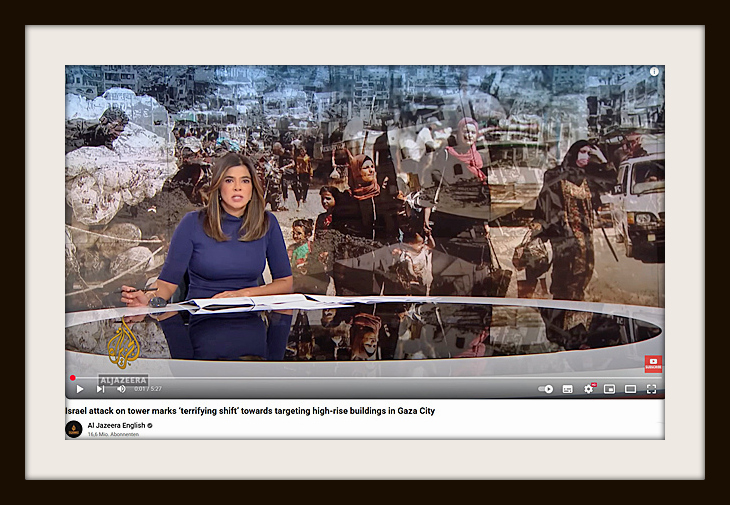Toggle the autoplay switch
This screenshot has width=730, height=505.
tap(545, 389)
